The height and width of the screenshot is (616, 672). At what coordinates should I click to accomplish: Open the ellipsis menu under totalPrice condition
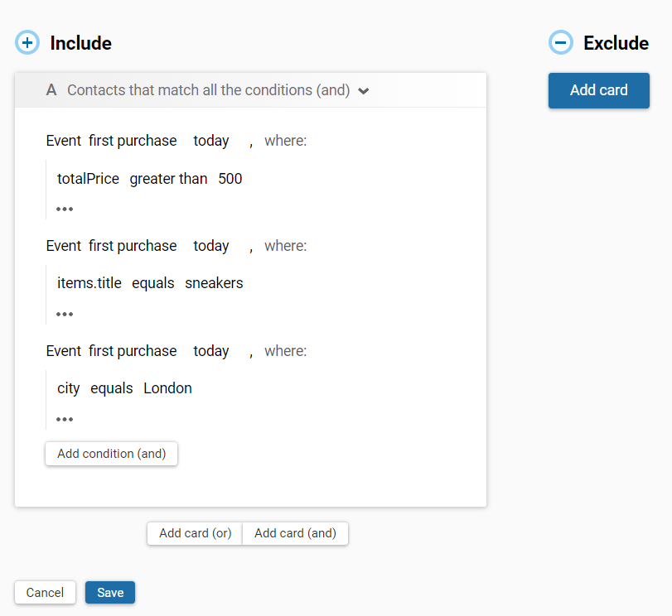(65, 209)
